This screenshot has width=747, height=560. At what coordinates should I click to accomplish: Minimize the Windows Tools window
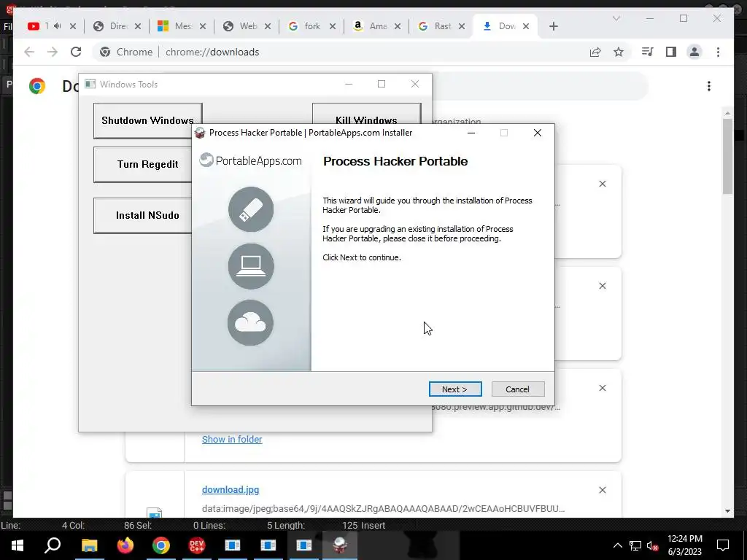(x=349, y=85)
